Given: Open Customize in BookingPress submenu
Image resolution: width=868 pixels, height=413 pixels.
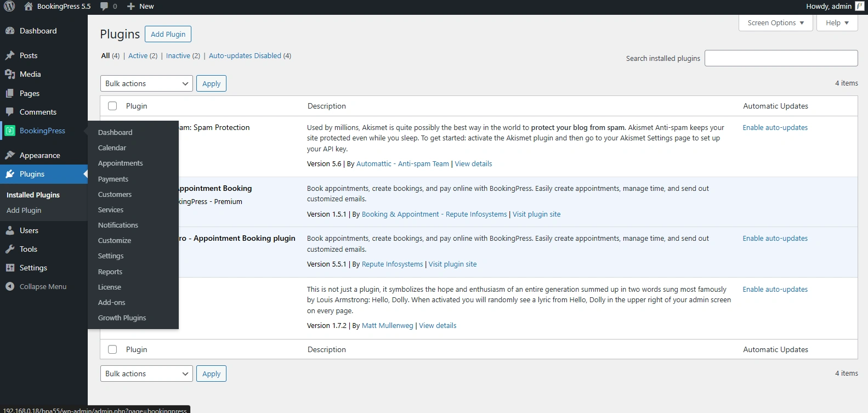Looking at the screenshot, I should [115, 241].
